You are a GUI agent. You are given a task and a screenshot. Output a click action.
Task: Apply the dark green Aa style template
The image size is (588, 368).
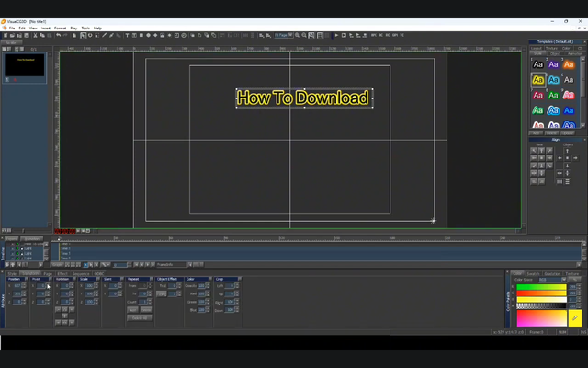[553, 95]
